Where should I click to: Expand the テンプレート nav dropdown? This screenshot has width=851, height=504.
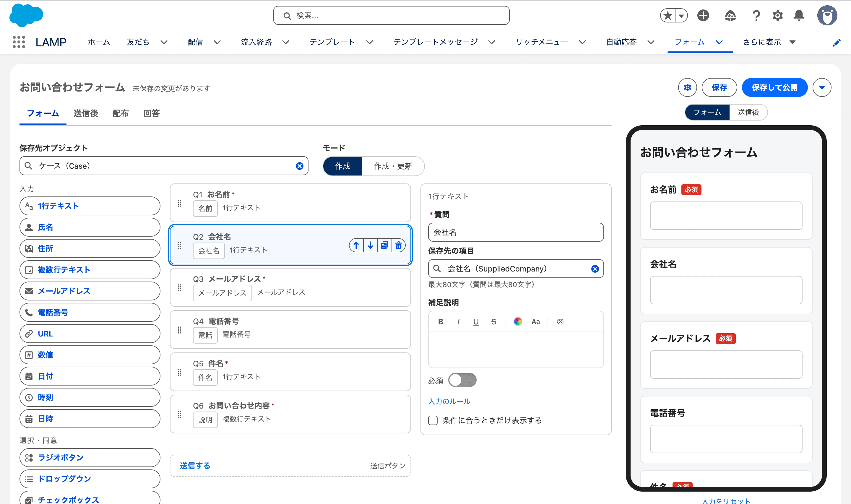point(369,43)
